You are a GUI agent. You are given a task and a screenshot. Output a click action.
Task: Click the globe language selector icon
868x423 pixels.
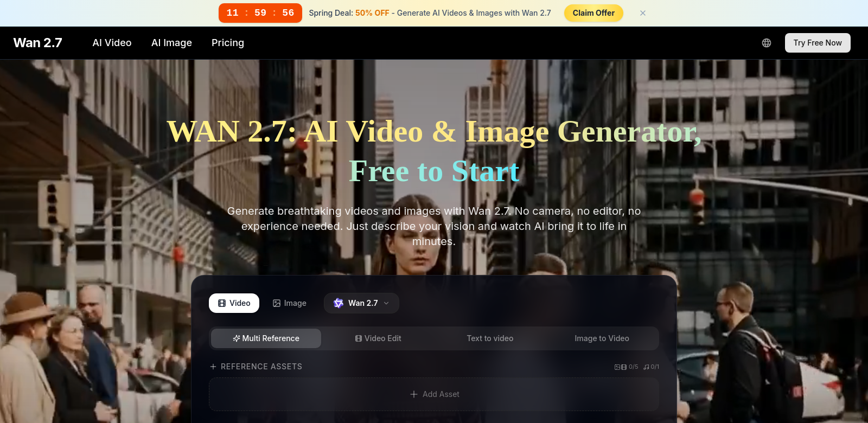point(767,43)
